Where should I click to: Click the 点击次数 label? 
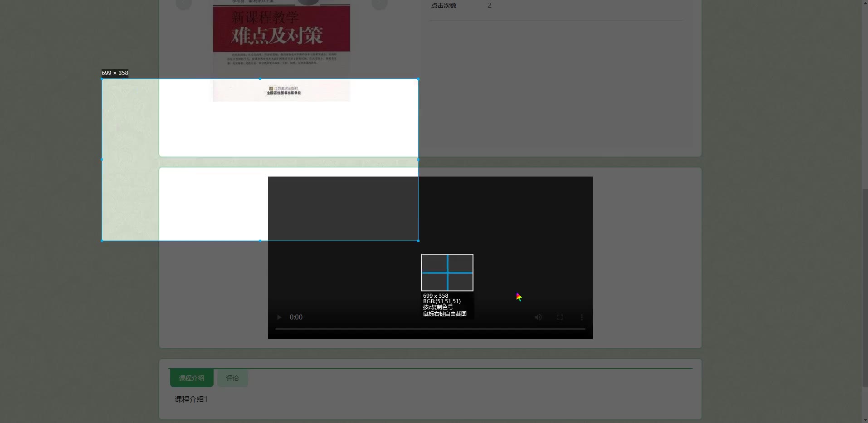click(x=444, y=5)
